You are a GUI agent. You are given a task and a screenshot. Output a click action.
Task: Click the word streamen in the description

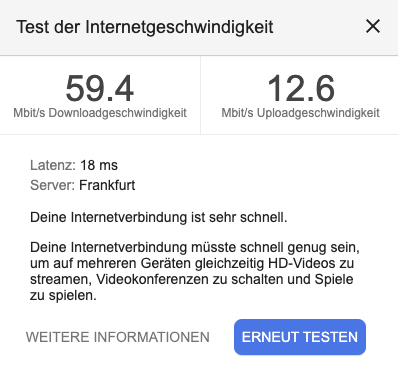tap(60, 279)
